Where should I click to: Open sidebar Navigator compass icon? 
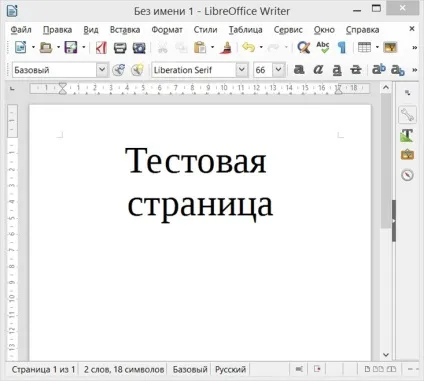click(407, 175)
